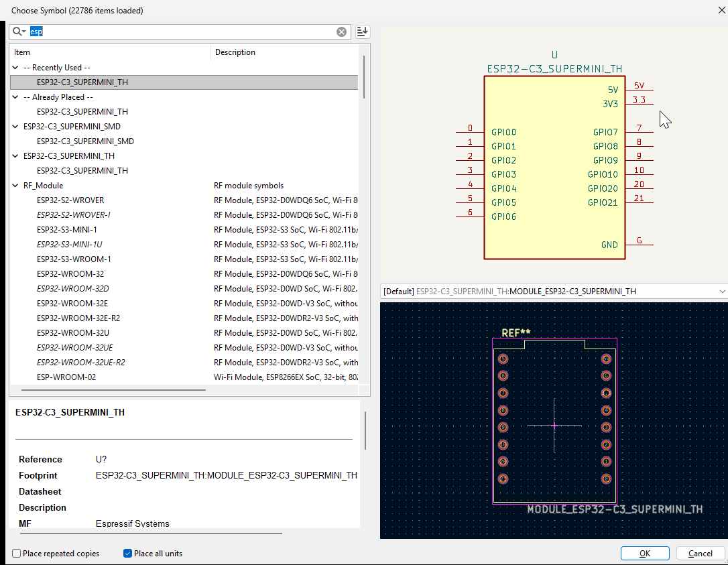Collapse the RF_Module library
728x565 pixels.
(x=15, y=186)
